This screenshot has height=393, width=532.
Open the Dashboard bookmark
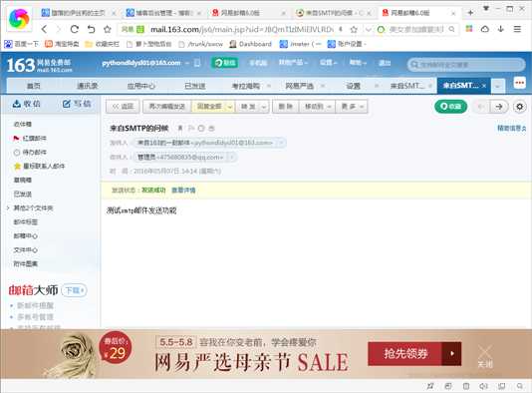[251, 44]
